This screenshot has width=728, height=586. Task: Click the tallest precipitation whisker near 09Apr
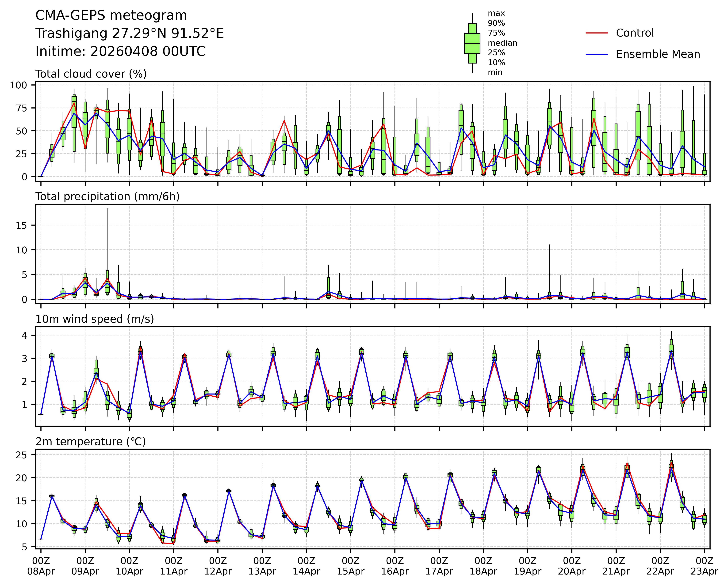click(107, 236)
